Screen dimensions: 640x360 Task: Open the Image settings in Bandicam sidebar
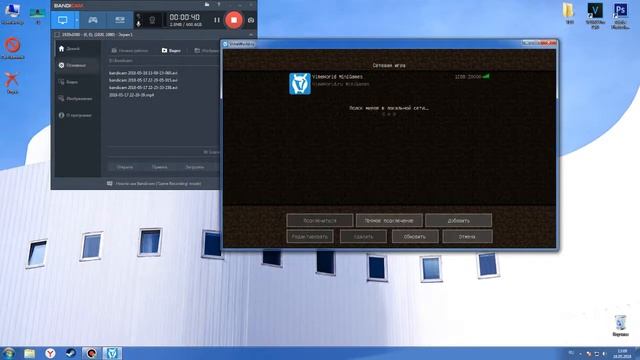tap(75, 99)
